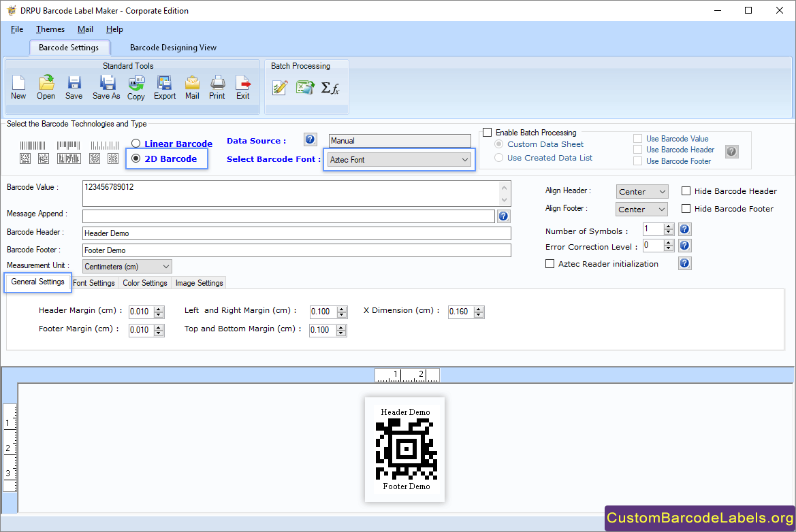Select the 2D Barcode radio button

tap(136, 159)
